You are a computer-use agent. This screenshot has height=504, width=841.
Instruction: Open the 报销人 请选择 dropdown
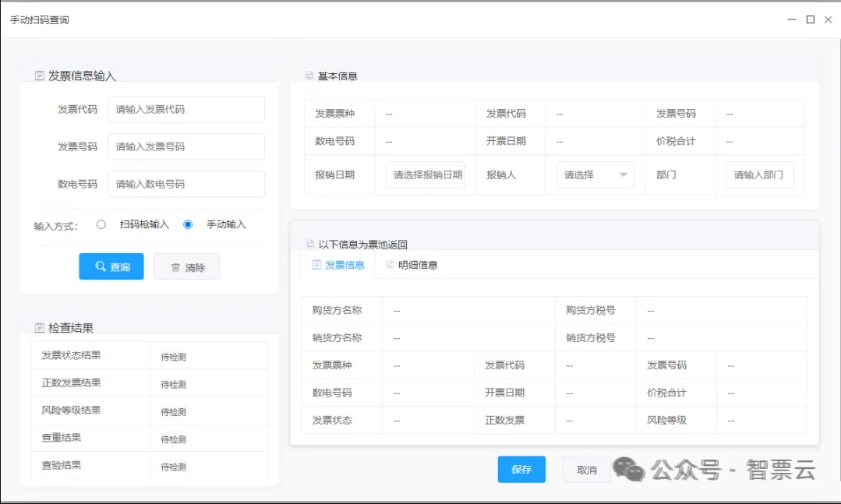click(595, 174)
